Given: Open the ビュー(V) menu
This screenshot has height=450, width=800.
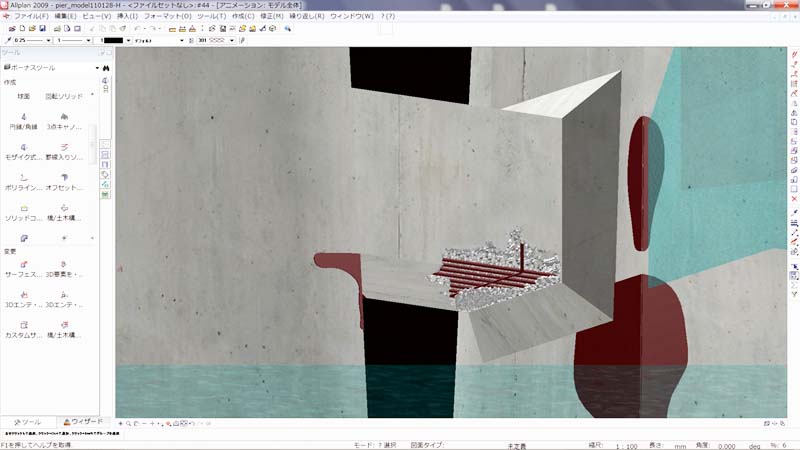Looking at the screenshot, I should (x=96, y=16).
